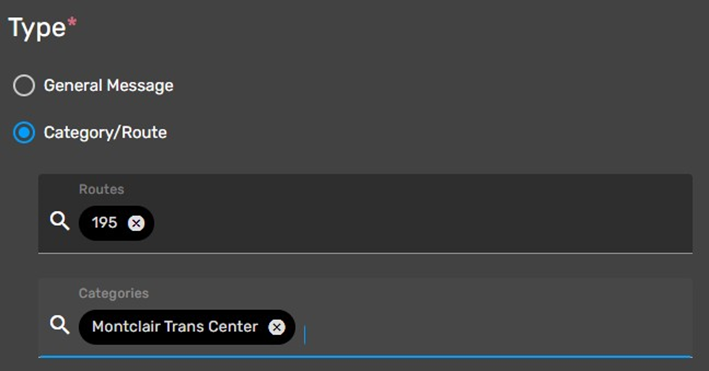Viewport: 709px width, 371px height.
Task: Click the blue underline of Categories field
Action: coord(365,357)
